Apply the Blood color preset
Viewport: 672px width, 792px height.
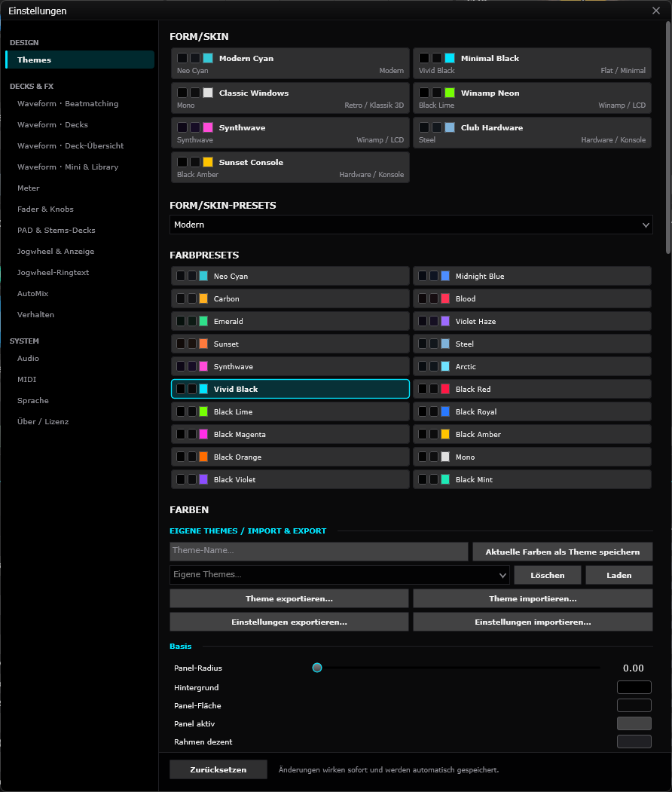click(x=532, y=298)
